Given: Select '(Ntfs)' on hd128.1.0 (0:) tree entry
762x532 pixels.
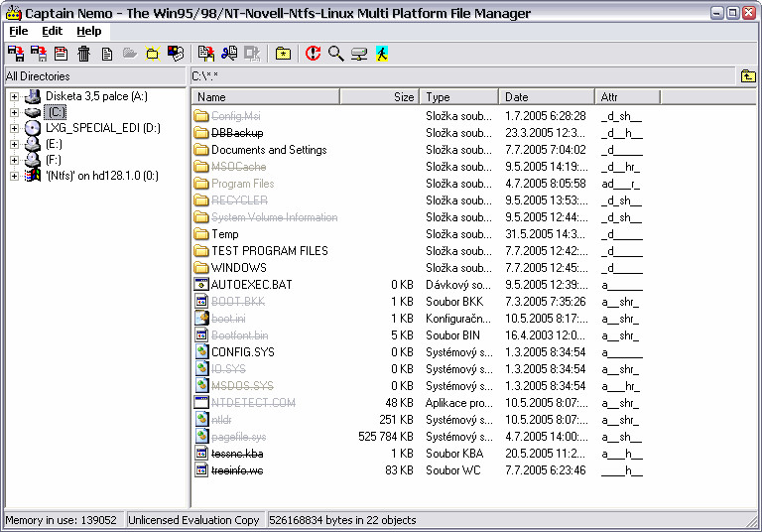Looking at the screenshot, I should coord(102,176).
